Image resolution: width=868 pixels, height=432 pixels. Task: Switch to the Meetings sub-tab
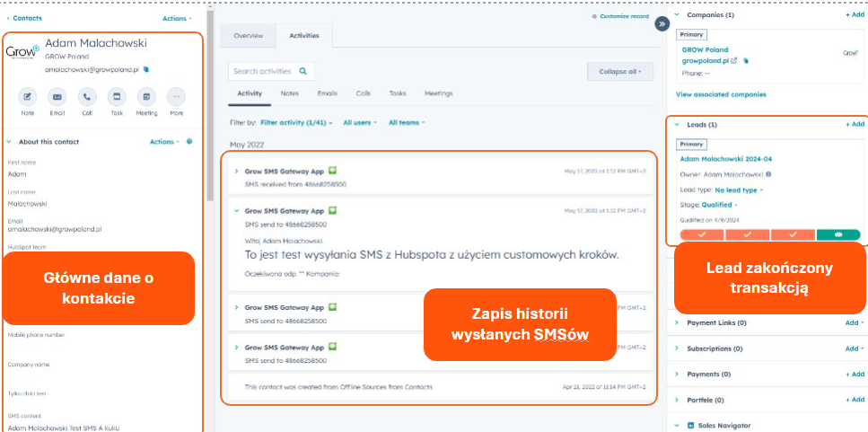point(438,93)
